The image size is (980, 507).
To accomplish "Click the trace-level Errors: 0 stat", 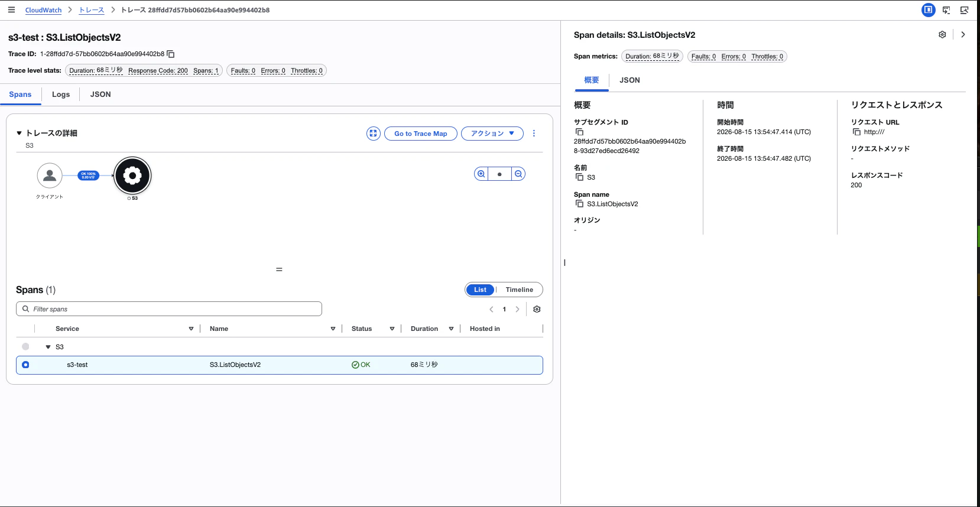I will (x=273, y=71).
